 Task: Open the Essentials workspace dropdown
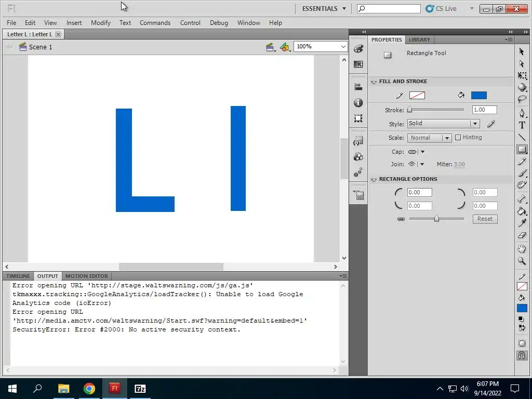coord(324,8)
